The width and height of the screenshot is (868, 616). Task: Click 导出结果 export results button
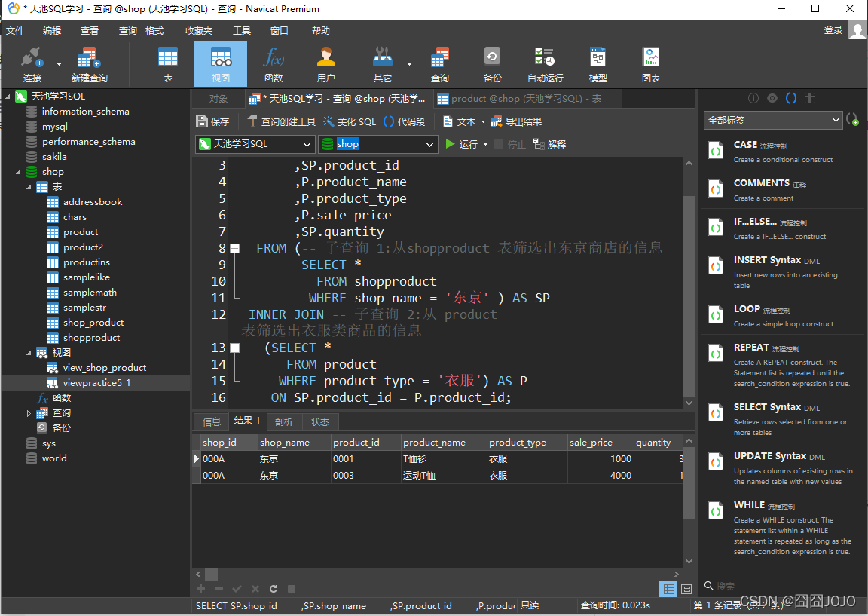pyautogui.click(x=516, y=121)
